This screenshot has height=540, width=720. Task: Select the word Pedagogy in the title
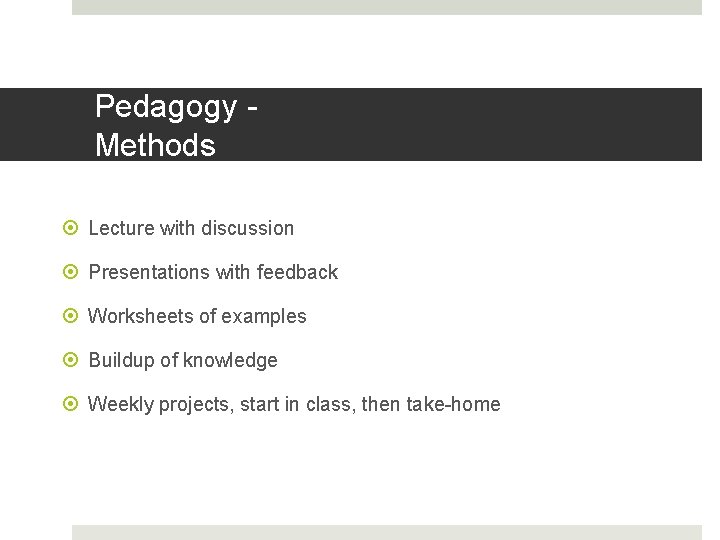(166, 107)
